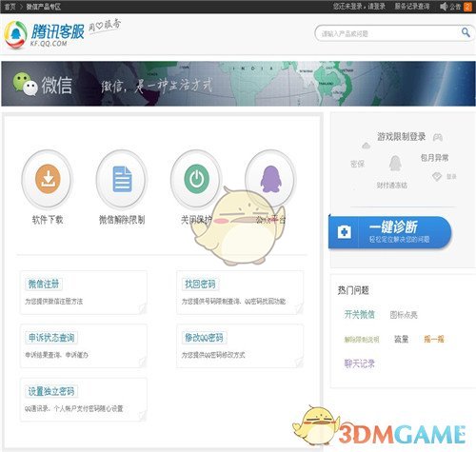Click 请登录 login link
The width and height of the screenshot is (476, 452).
coord(376,7)
